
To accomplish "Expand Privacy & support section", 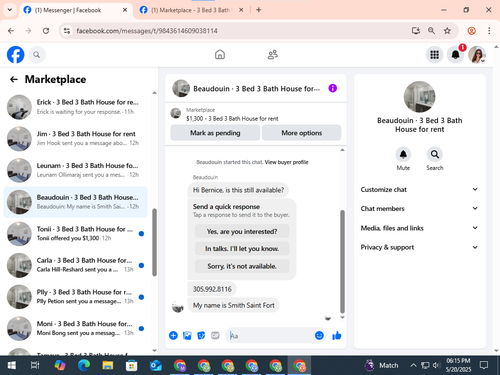I will click(419, 247).
